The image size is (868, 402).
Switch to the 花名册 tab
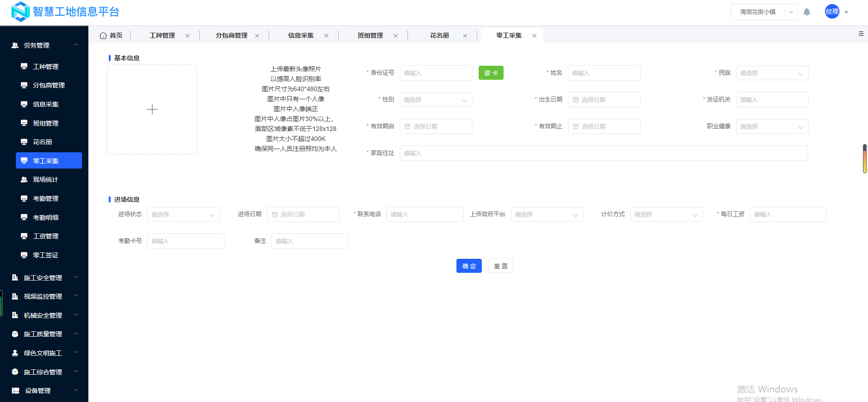[x=440, y=35]
